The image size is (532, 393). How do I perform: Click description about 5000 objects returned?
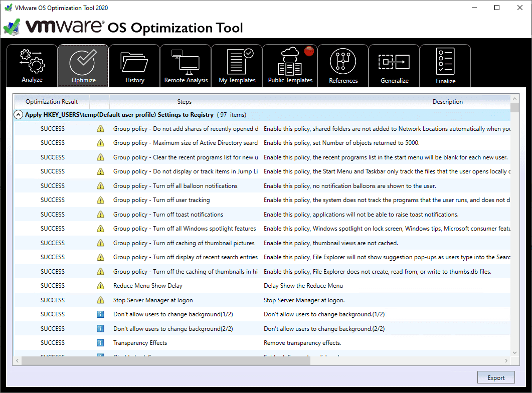tap(341, 143)
